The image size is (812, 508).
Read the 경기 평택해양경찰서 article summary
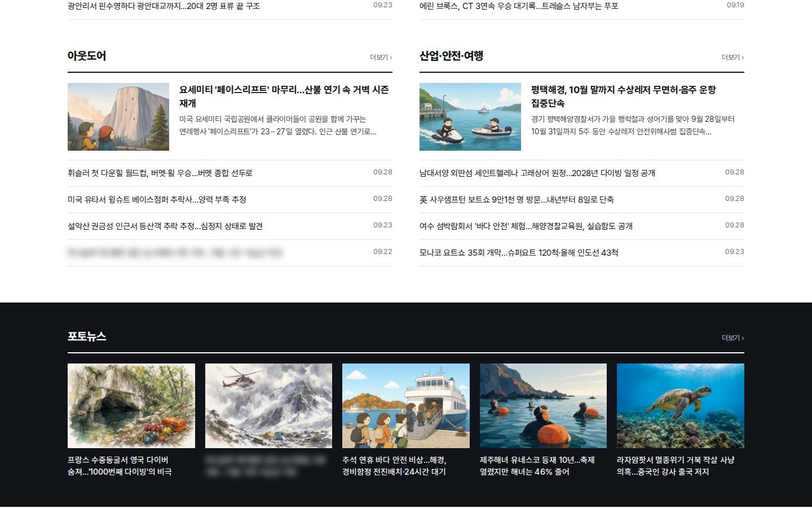point(633,125)
